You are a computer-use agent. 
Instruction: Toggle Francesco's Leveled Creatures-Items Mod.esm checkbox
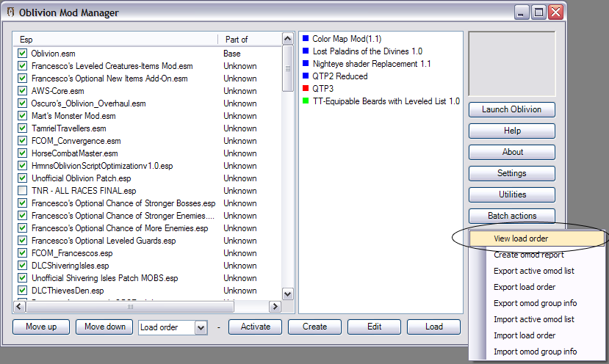[x=22, y=65]
